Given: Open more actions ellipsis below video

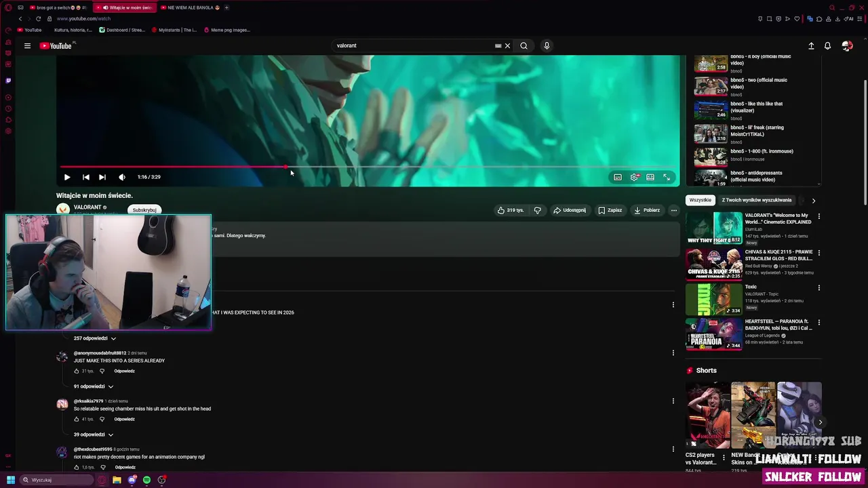Looking at the screenshot, I should [x=674, y=210].
